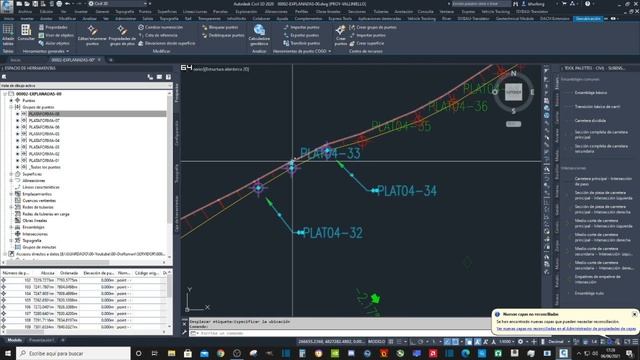640x360 pixels.
Task: Click Aislar objetos in the ribbon
Action: (54, 43)
